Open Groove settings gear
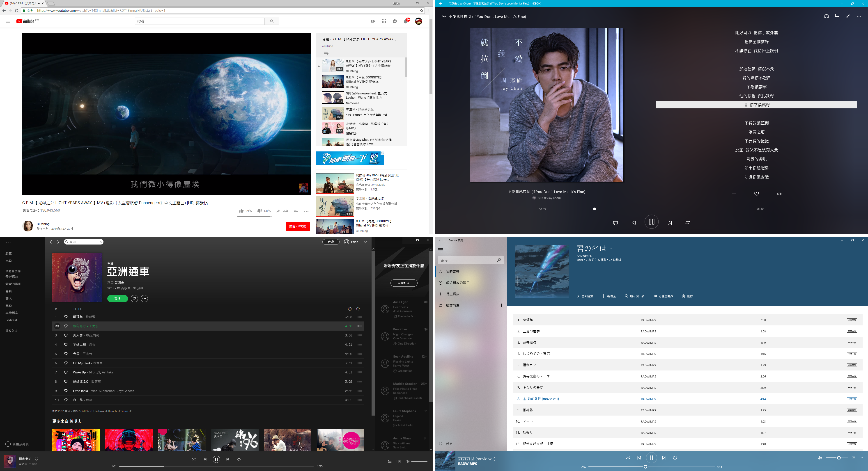This screenshot has width=868, height=471. tap(440, 444)
